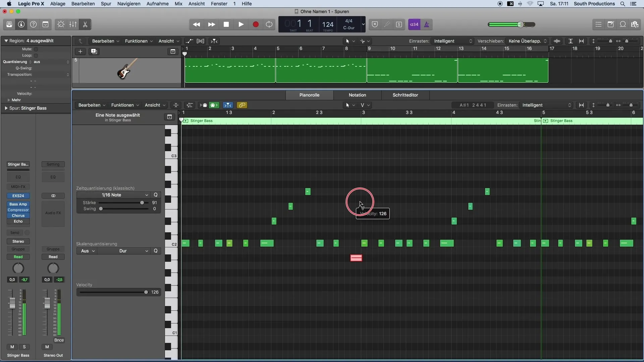The width and height of the screenshot is (644, 362).
Task: Open the Ablage menu
Action: coord(58,4)
